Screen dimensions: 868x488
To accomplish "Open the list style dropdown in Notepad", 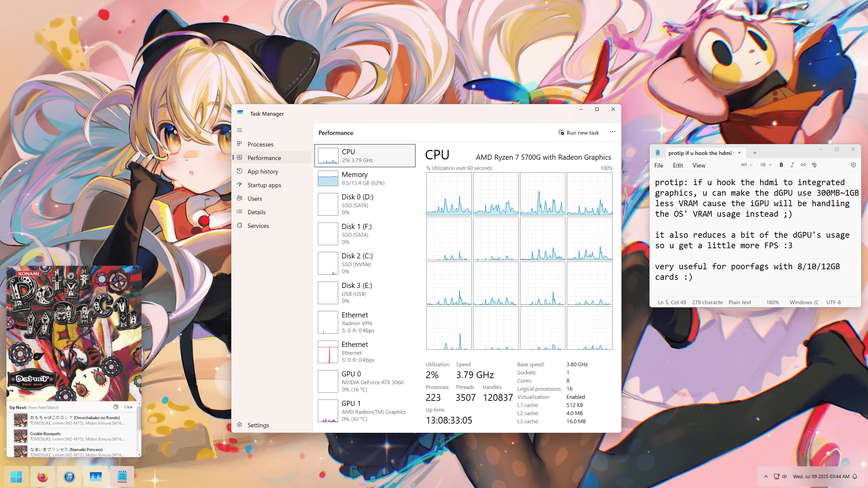I will click(766, 165).
